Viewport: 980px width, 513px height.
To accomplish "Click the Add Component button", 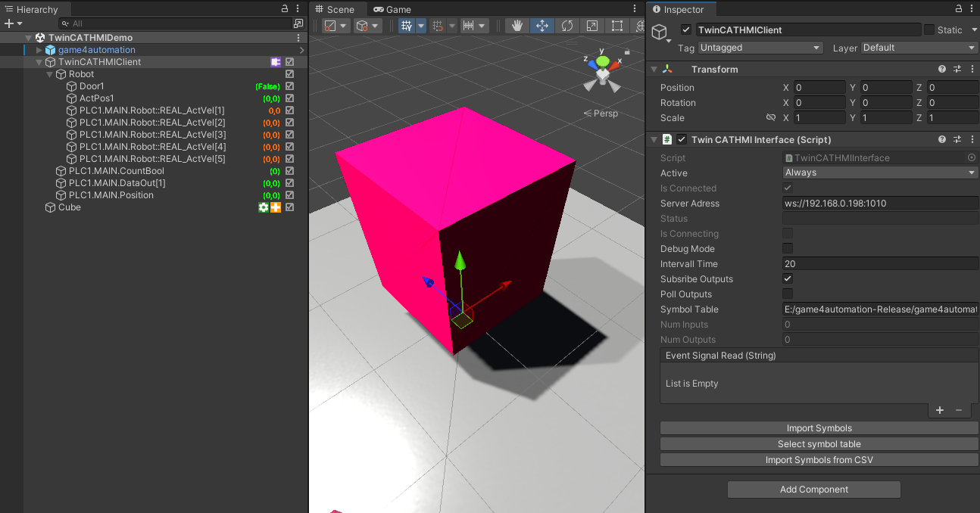I will click(x=813, y=490).
